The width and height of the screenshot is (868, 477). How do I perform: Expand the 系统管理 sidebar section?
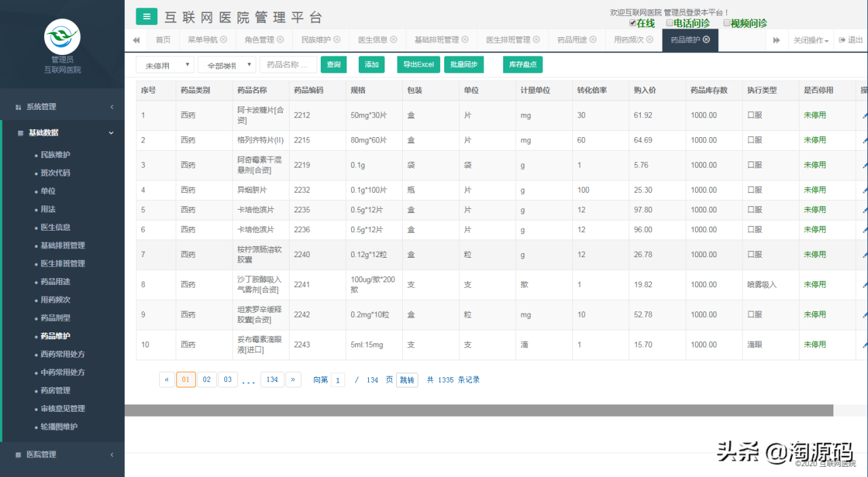click(62, 107)
